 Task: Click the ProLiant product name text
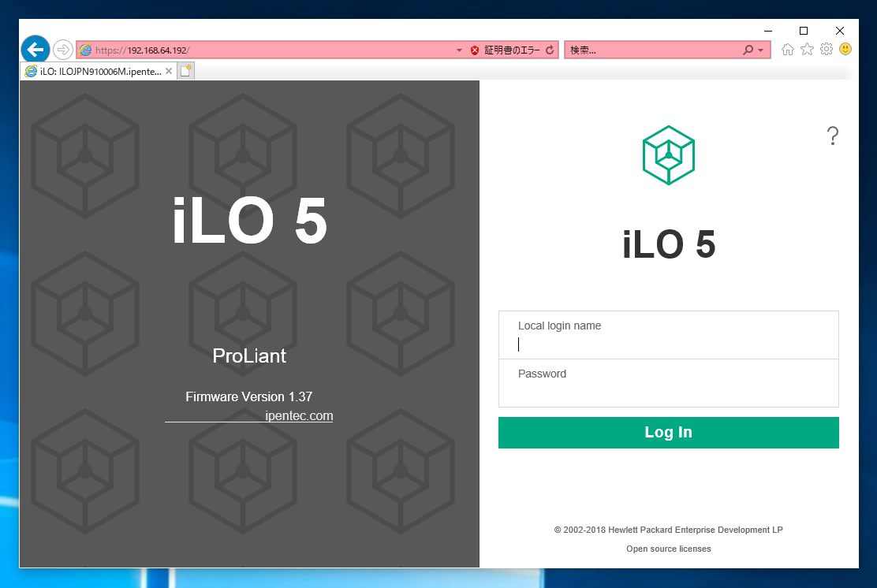pyautogui.click(x=249, y=356)
